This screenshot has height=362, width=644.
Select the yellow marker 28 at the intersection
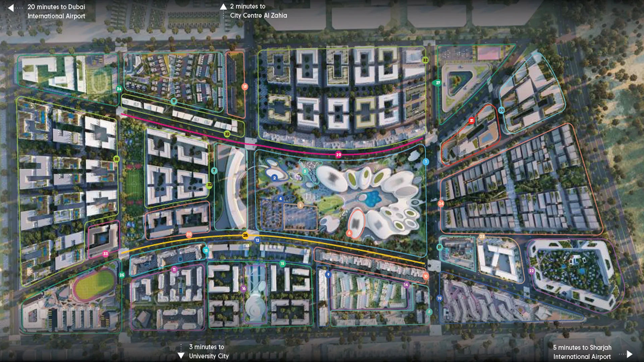245,235
